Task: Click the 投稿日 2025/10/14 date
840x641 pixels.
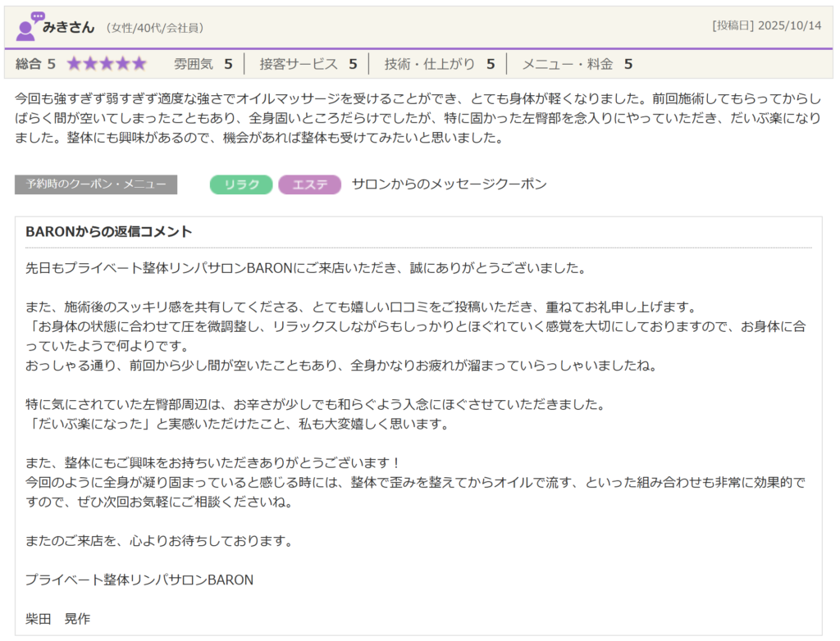Action: point(766,25)
